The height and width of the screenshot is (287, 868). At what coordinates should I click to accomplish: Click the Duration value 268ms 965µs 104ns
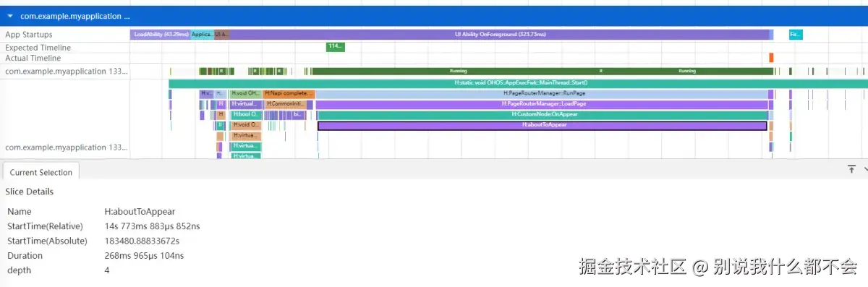pyautogui.click(x=145, y=255)
